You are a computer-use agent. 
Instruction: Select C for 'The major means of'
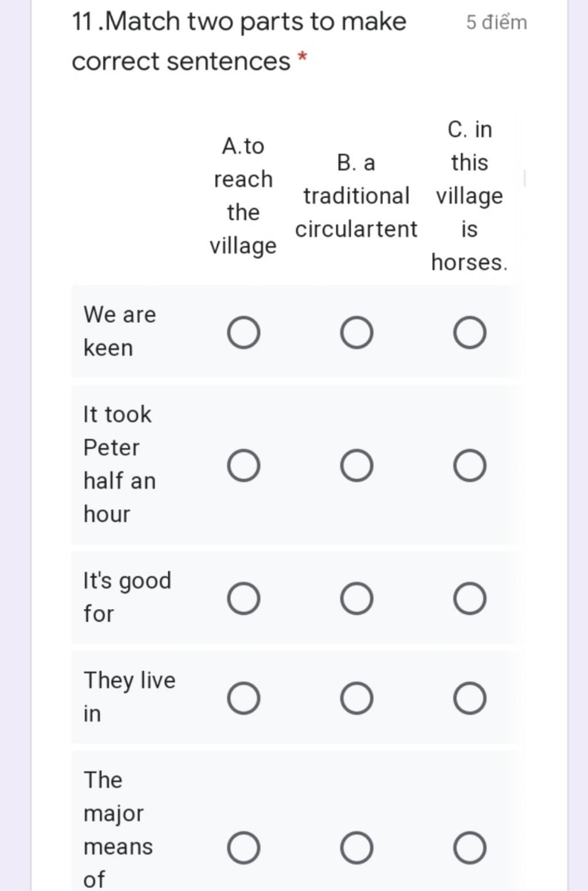pyautogui.click(x=470, y=847)
